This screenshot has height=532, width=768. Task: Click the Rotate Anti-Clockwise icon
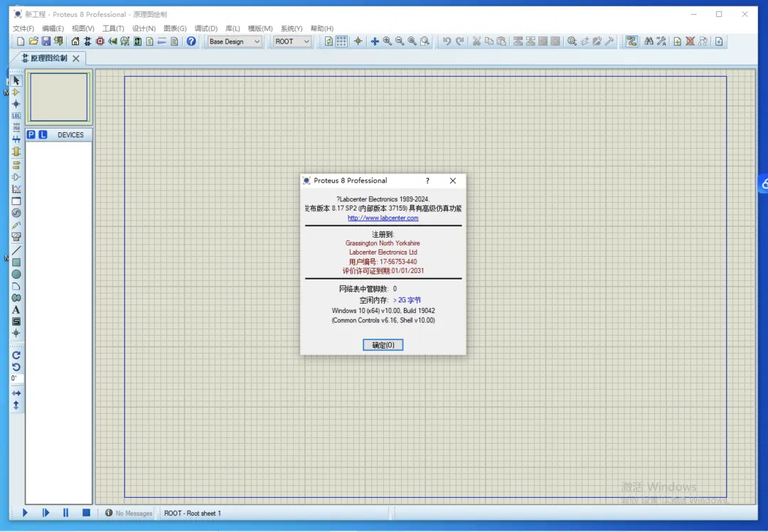16,367
